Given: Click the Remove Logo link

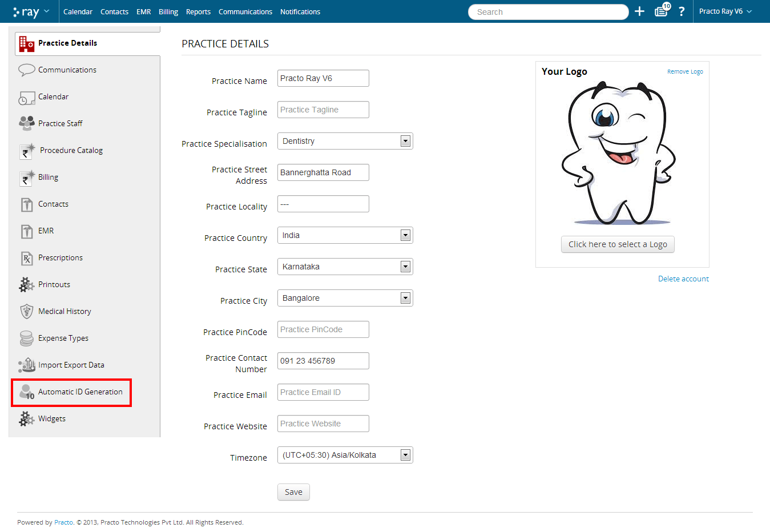Looking at the screenshot, I should pyautogui.click(x=685, y=71).
